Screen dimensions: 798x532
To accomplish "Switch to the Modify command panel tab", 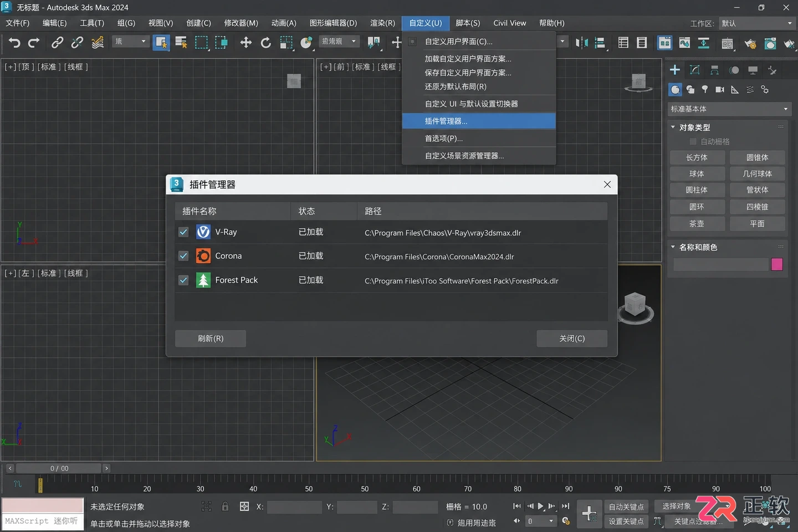I will click(695, 70).
